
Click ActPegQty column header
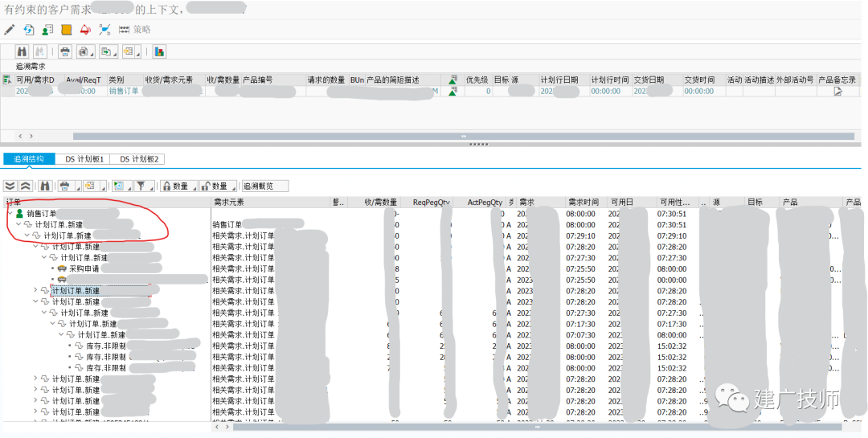point(480,202)
